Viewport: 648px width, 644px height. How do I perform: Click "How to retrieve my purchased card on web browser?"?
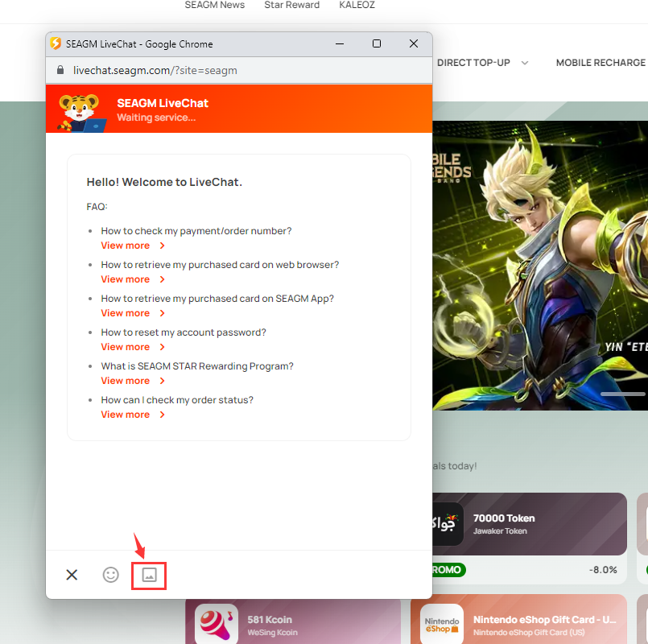click(x=220, y=265)
